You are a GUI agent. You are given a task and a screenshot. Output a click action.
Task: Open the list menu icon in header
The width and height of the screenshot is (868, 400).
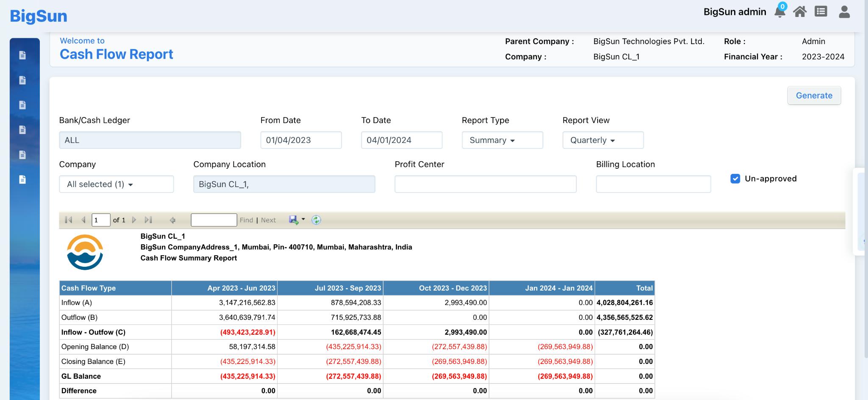pos(821,11)
